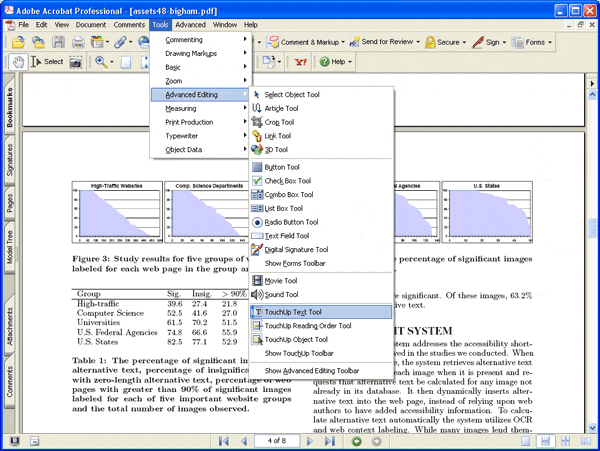Select the Crop Tool
Viewport: 600px width, 451px height.
[321, 122]
